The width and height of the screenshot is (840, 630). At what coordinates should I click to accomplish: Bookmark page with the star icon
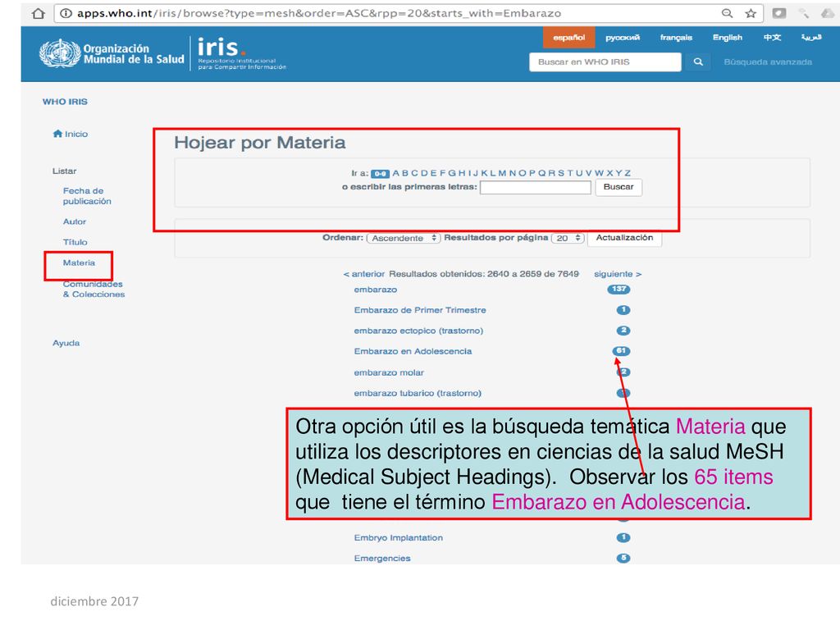pos(751,13)
